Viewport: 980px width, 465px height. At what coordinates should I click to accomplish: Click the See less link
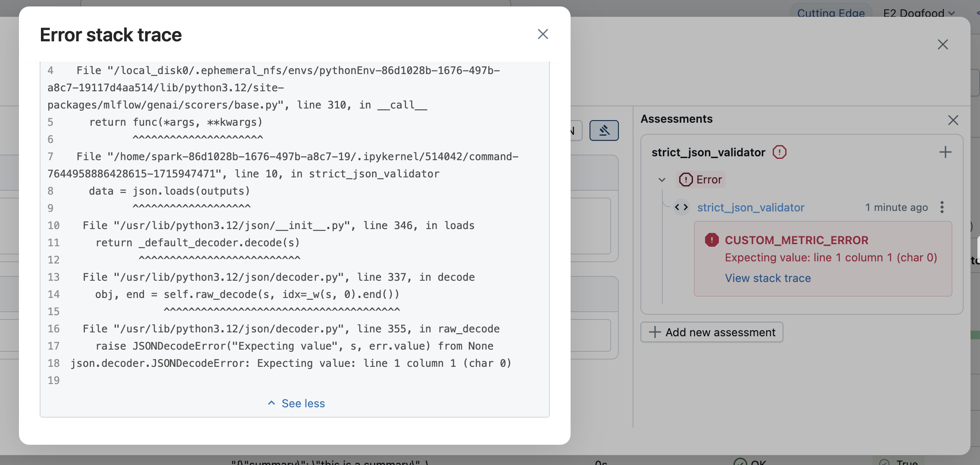[x=303, y=403]
